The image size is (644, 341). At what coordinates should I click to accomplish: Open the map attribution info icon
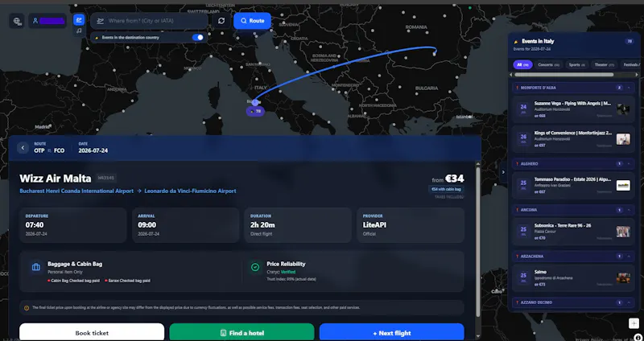638,337
